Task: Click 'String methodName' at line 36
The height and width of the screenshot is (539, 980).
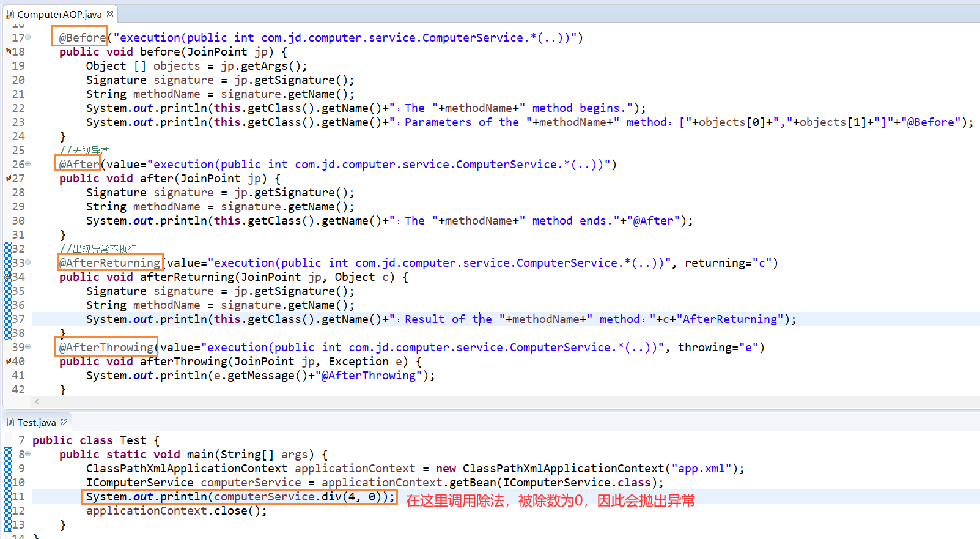Action: [x=143, y=305]
